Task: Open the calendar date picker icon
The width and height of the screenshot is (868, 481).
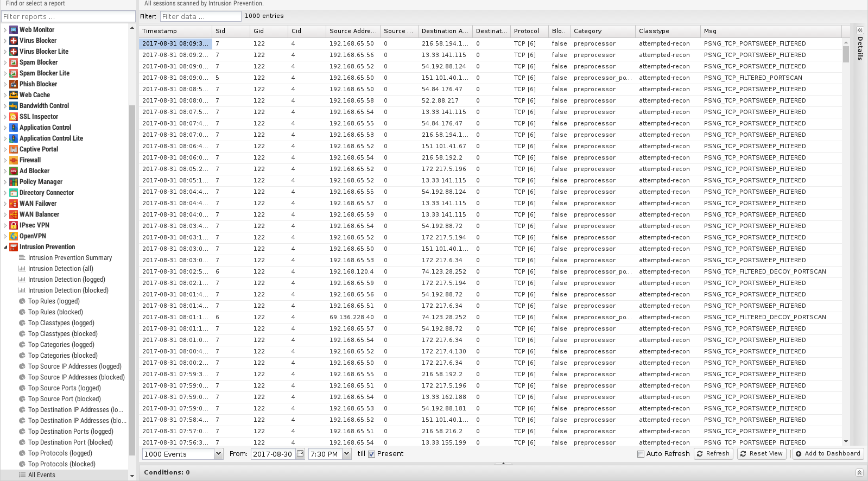Action: [x=300, y=454]
